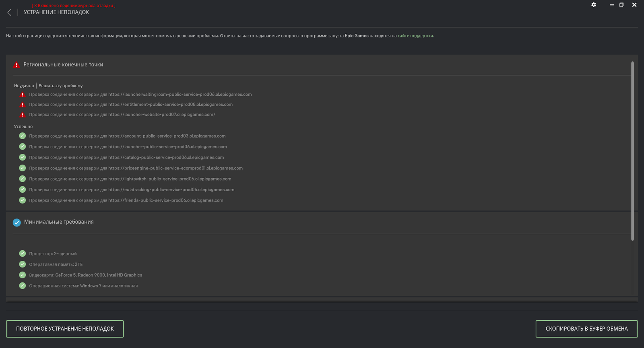The image size is (644, 348).
Task: Click the Неудачно label
Action: pyautogui.click(x=24, y=86)
